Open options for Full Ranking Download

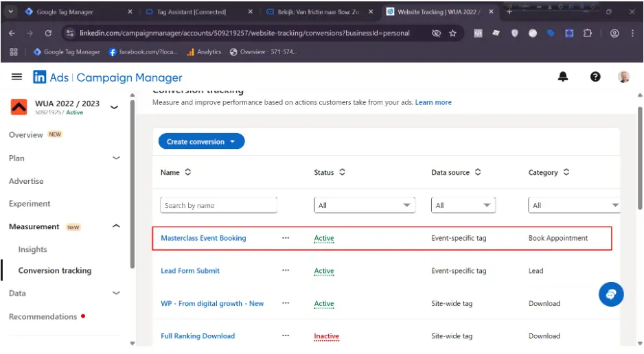pos(286,335)
